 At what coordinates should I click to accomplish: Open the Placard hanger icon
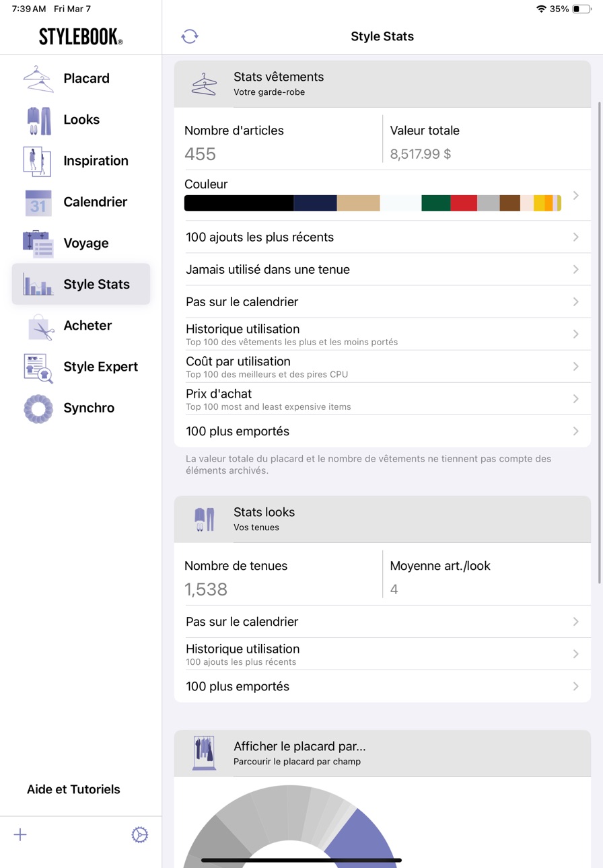[x=38, y=79]
